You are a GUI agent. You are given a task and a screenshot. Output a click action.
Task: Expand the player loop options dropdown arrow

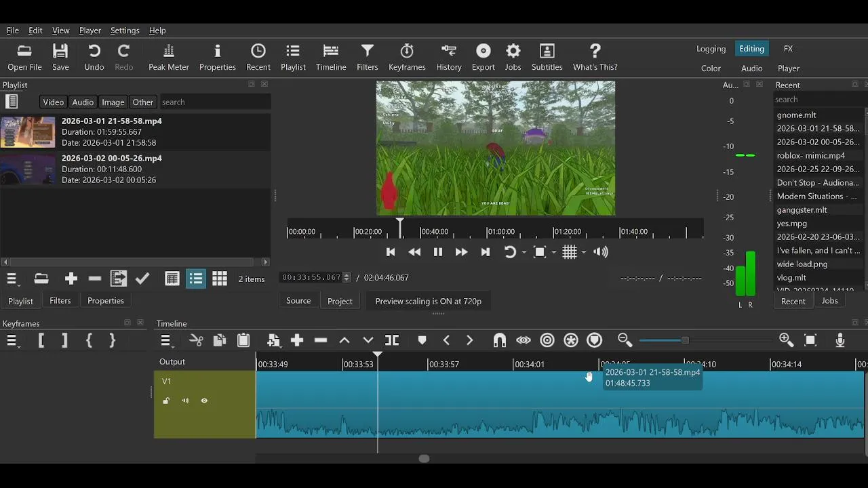tap(524, 252)
